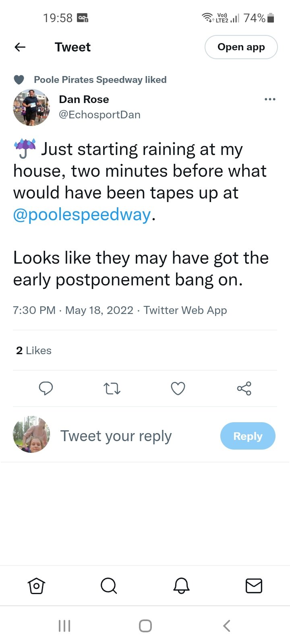The width and height of the screenshot is (290, 644).
Task: Follow the @poolespeedway mention link
Action: (82, 215)
